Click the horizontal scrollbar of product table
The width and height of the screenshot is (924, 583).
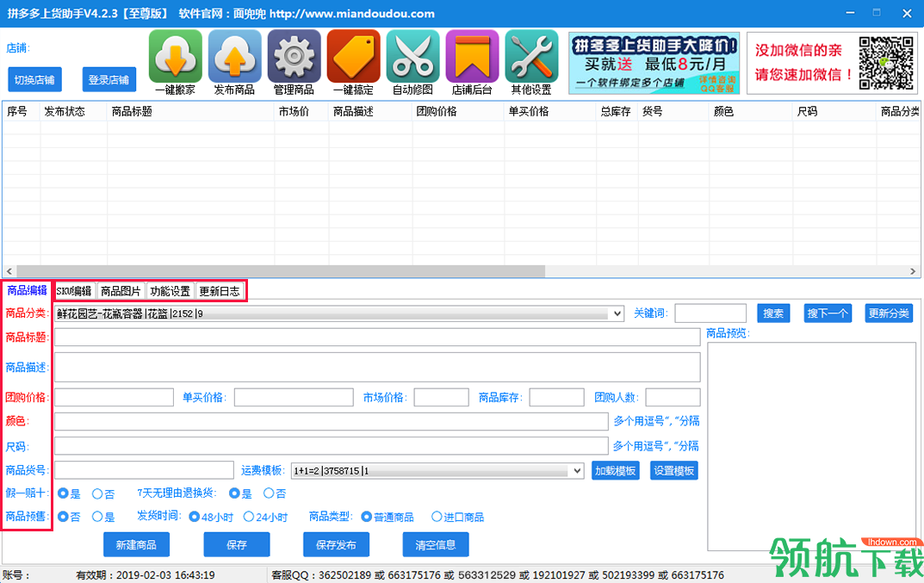[x=281, y=271]
